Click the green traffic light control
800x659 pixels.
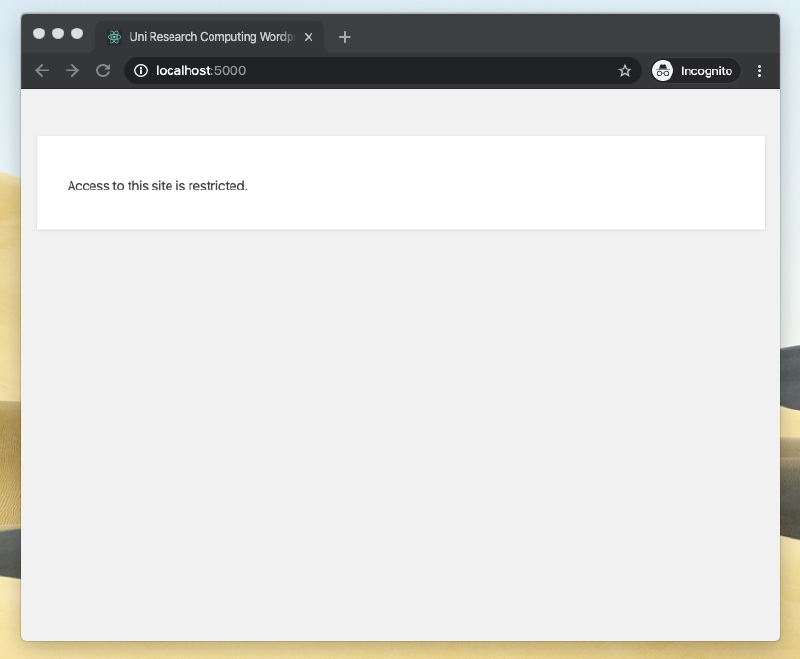76,32
